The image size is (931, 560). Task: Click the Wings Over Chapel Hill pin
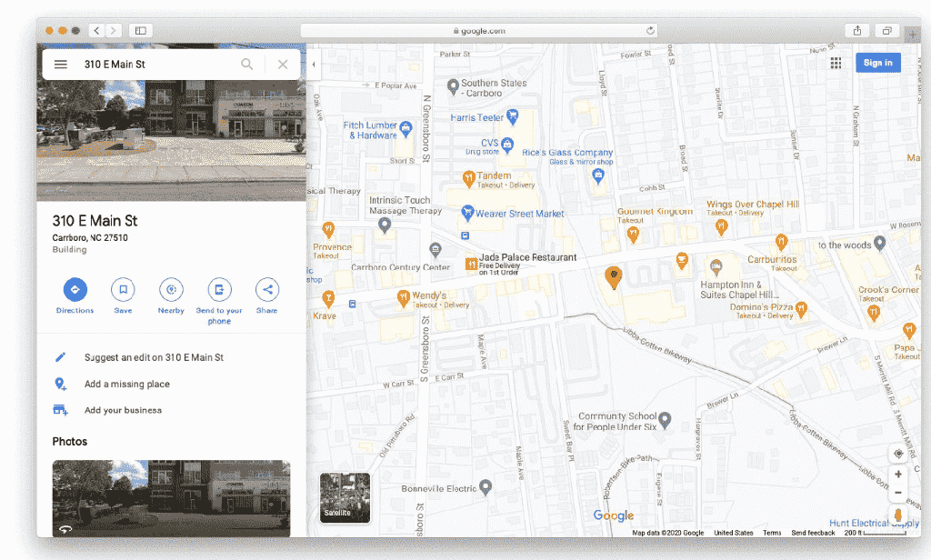[721, 227]
